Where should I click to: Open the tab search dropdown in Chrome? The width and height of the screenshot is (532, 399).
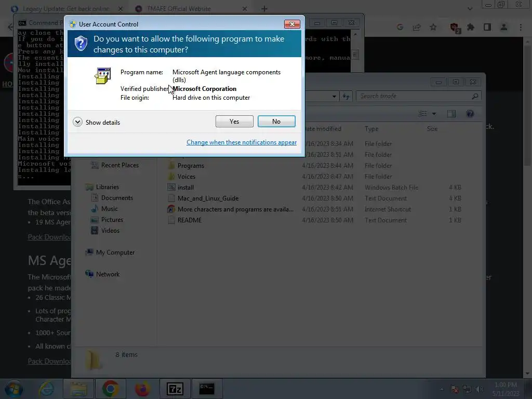click(x=470, y=9)
